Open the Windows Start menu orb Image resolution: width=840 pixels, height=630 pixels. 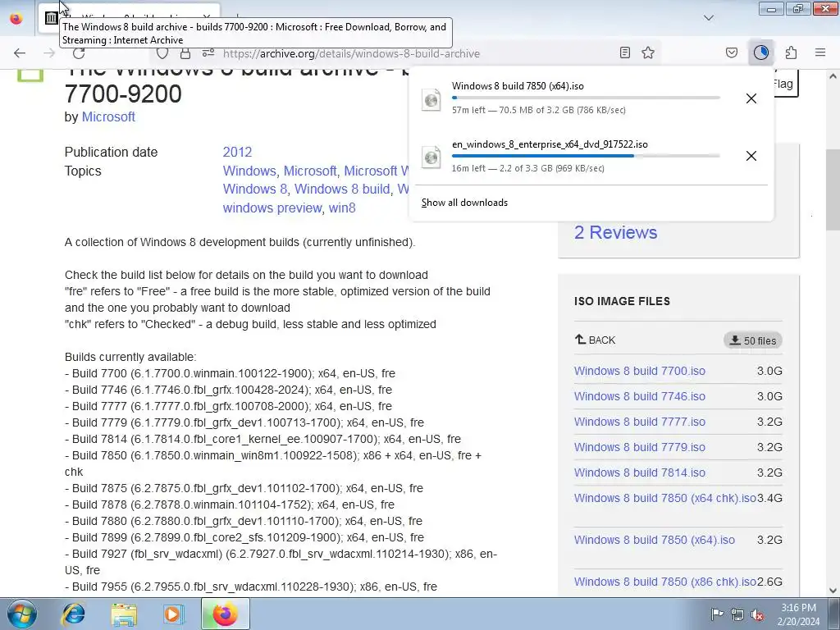(21, 614)
